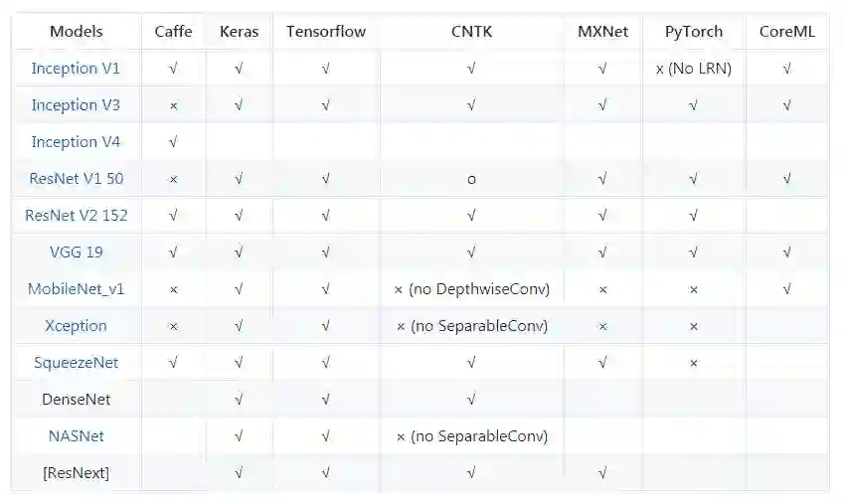
Task: Click the VGG 19 model link
Action: [x=76, y=252]
